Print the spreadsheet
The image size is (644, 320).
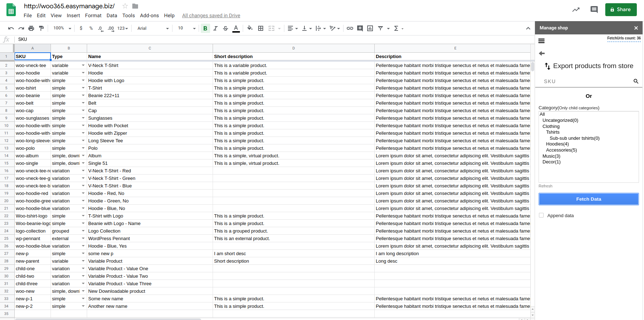(31, 28)
